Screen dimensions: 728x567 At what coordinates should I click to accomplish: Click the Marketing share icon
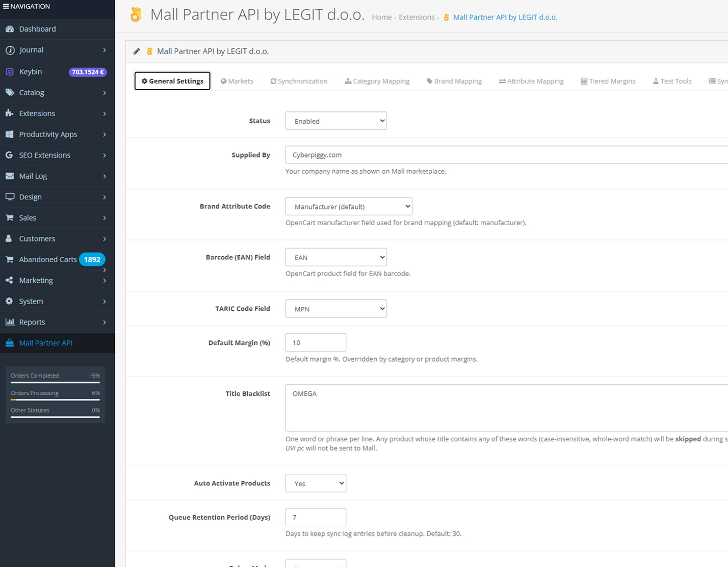pyautogui.click(x=10, y=281)
